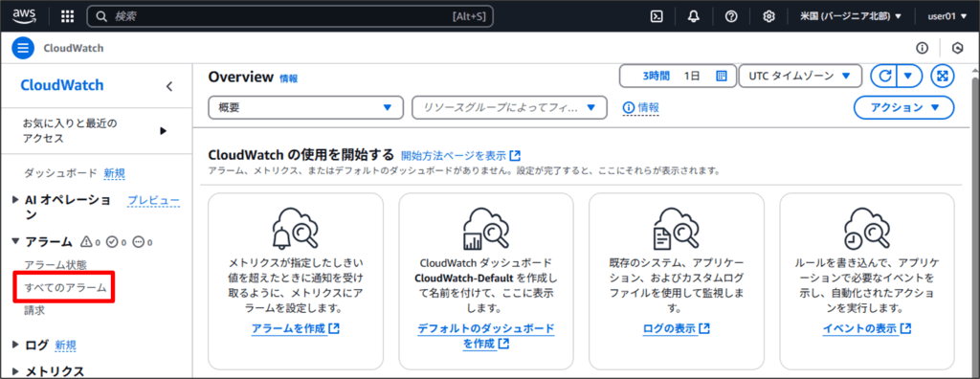Click the 情報 link with info icon

click(640, 107)
